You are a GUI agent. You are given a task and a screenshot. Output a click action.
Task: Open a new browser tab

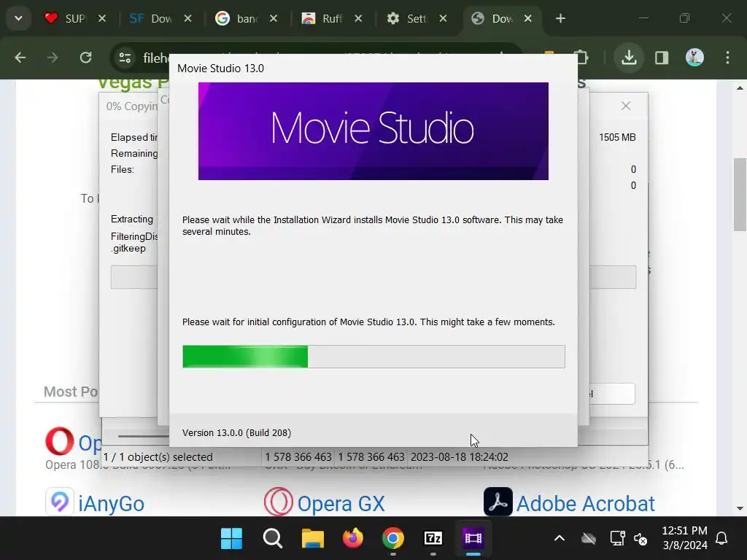click(561, 18)
